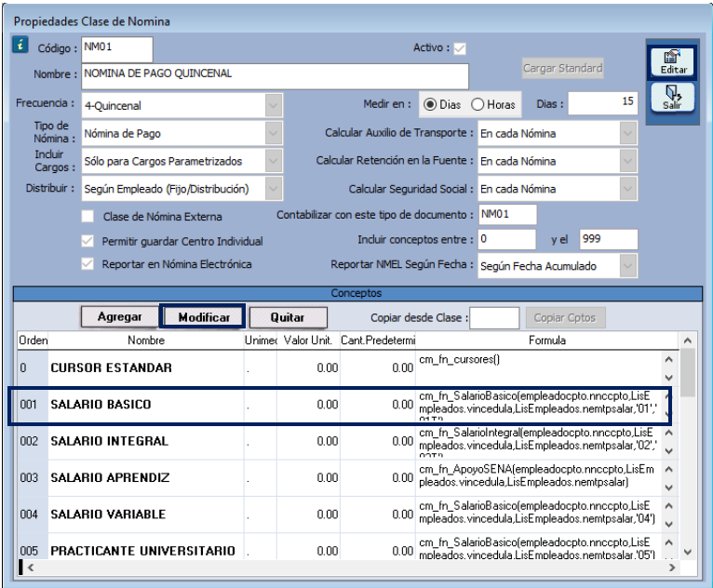Click the Nombre column header
Image resolution: width=713 pixels, height=588 pixels.
[x=146, y=341]
